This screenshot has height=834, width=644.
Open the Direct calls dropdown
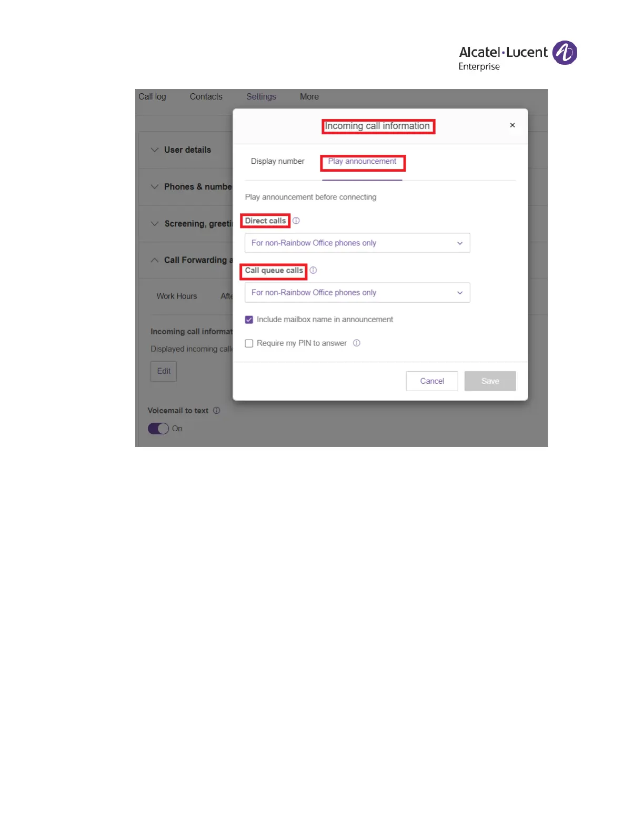point(357,243)
